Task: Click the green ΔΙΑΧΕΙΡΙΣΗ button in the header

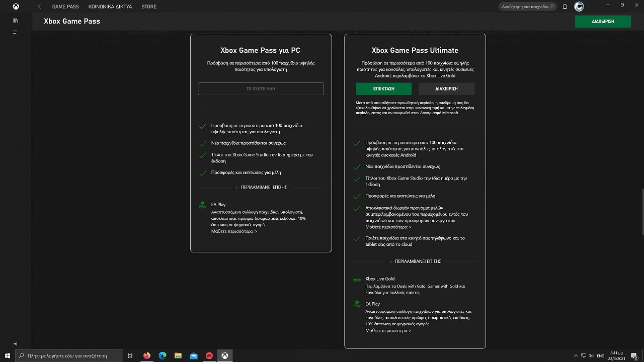Action: (603, 22)
